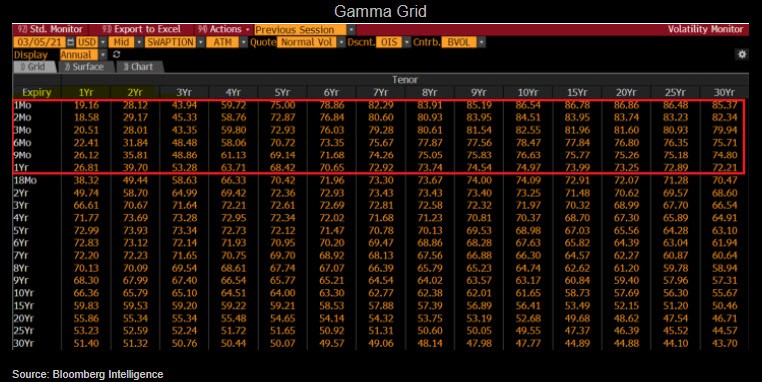Click cell value 49.74
This screenshot has width=762, height=382.
(87, 193)
